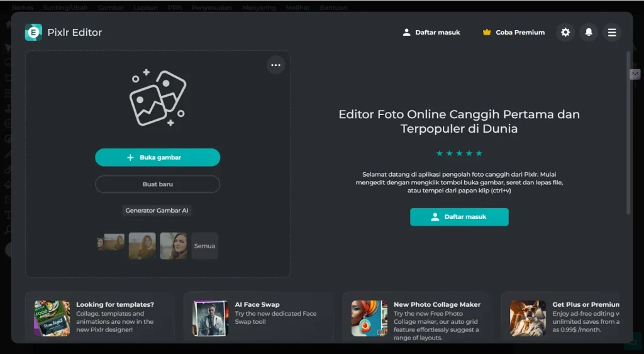The height and width of the screenshot is (354, 644).
Task: Open the hamburger menu icon
Action: (612, 33)
